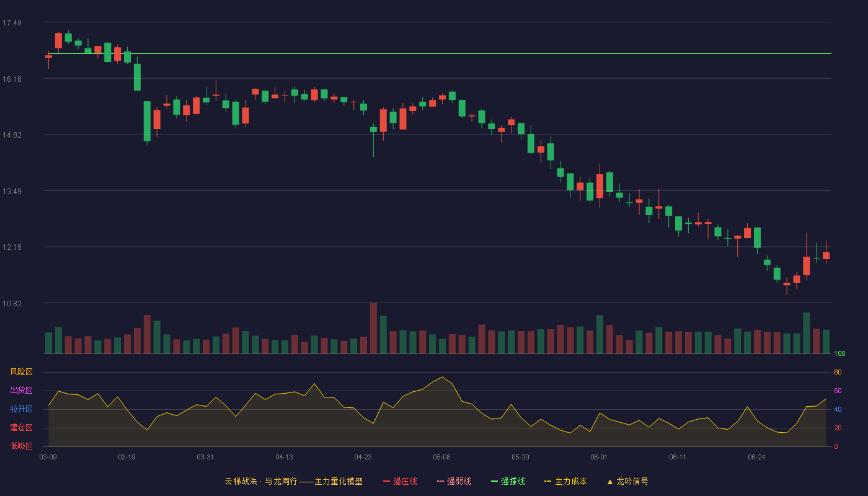Click the 03-31 date label
868x496 pixels.
coord(205,457)
